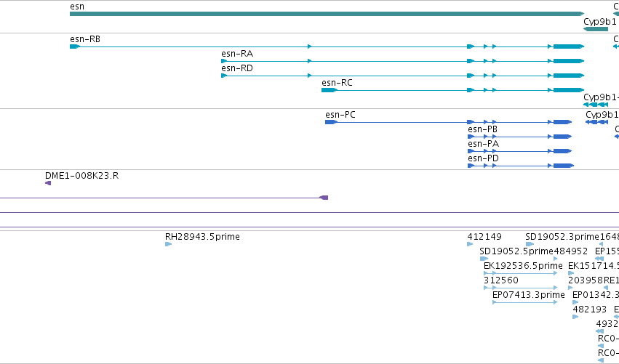Select the alignment line under EP07413.3prime

tap(524, 302)
